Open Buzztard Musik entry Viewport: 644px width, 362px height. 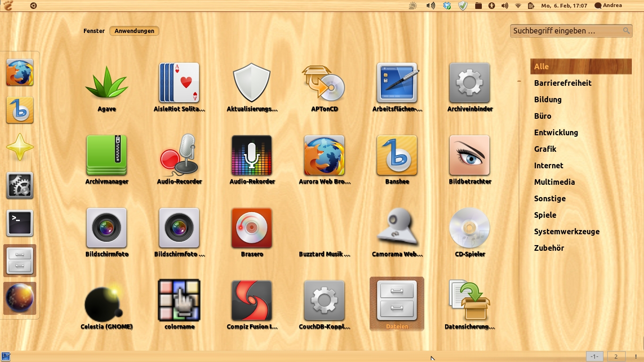pyautogui.click(x=324, y=254)
